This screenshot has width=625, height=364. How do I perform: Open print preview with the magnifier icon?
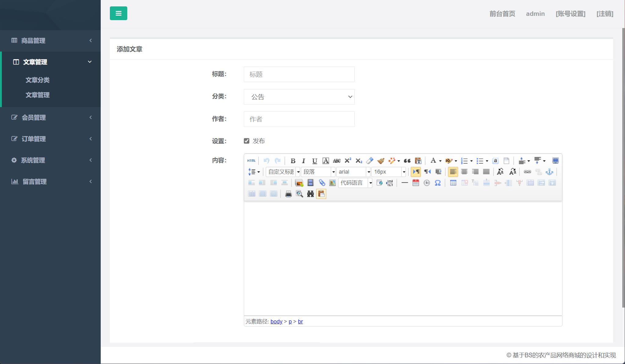coord(299,193)
